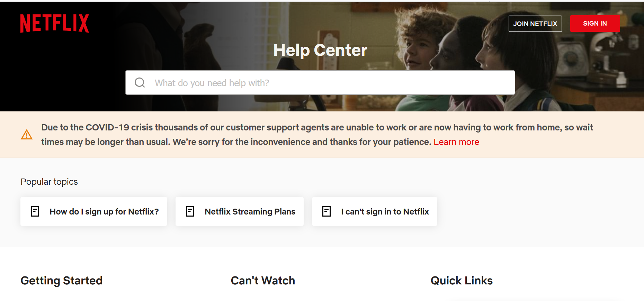
Task: Click the Help Center title
Action: pyautogui.click(x=320, y=50)
